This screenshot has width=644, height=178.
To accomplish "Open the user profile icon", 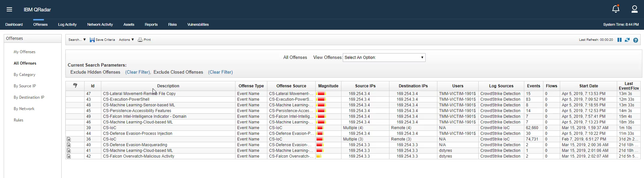I will pos(635,9).
